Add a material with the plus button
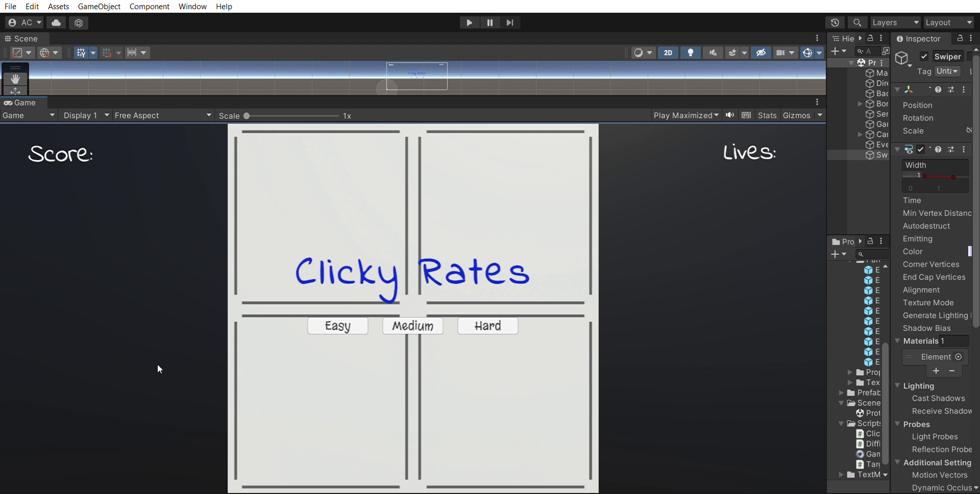 point(936,371)
